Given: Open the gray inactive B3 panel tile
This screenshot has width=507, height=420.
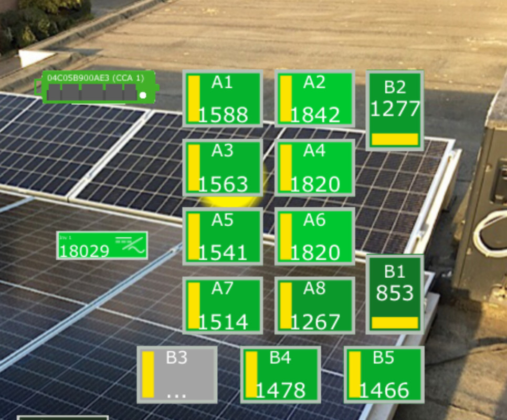Looking at the screenshot, I should (x=177, y=375).
